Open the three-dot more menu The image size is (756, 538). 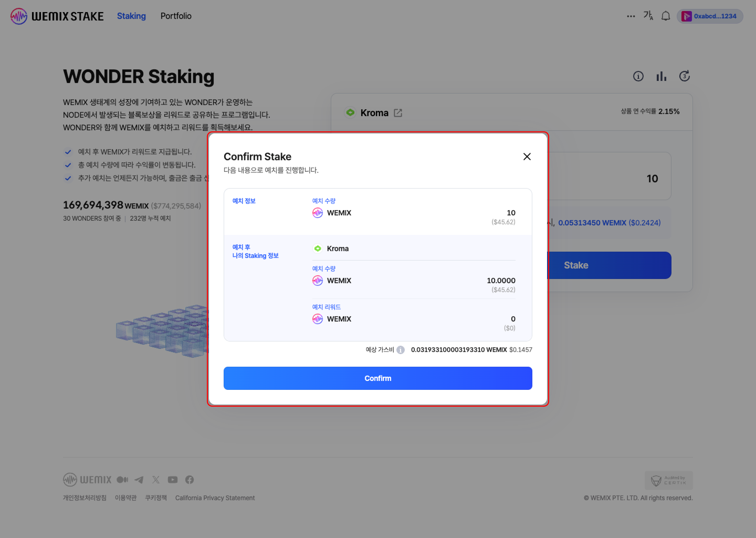tap(631, 16)
